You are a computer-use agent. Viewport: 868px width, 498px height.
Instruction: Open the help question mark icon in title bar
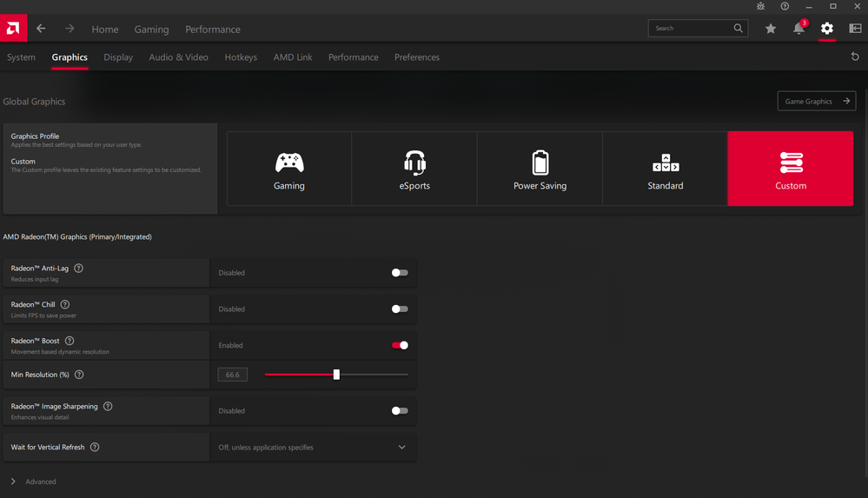[785, 6]
